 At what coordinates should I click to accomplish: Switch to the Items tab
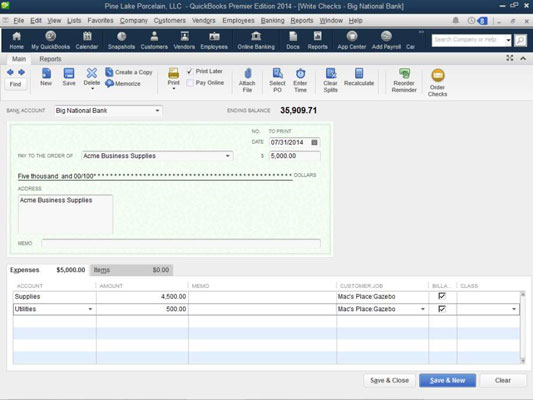coord(132,270)
